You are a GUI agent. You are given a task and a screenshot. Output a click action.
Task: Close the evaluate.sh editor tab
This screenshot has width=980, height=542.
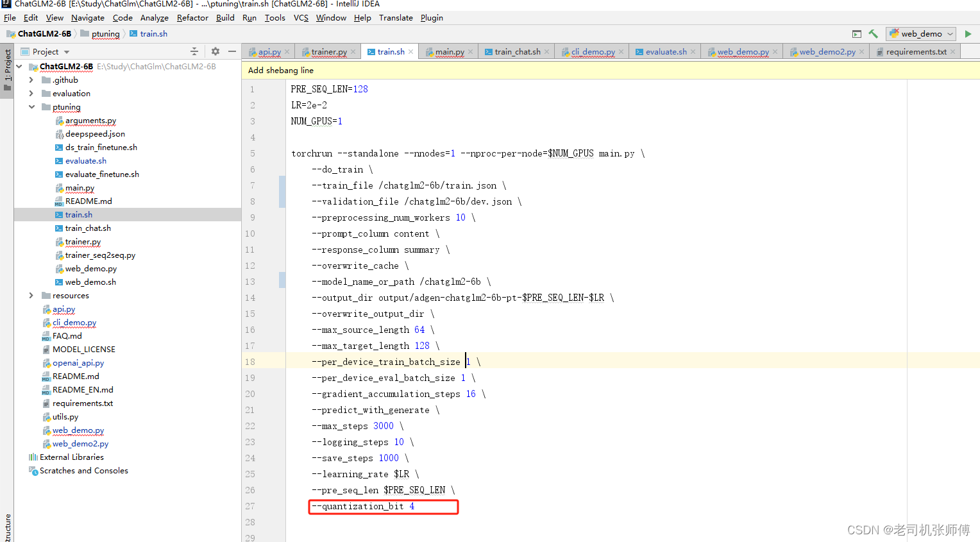[693, 52]
